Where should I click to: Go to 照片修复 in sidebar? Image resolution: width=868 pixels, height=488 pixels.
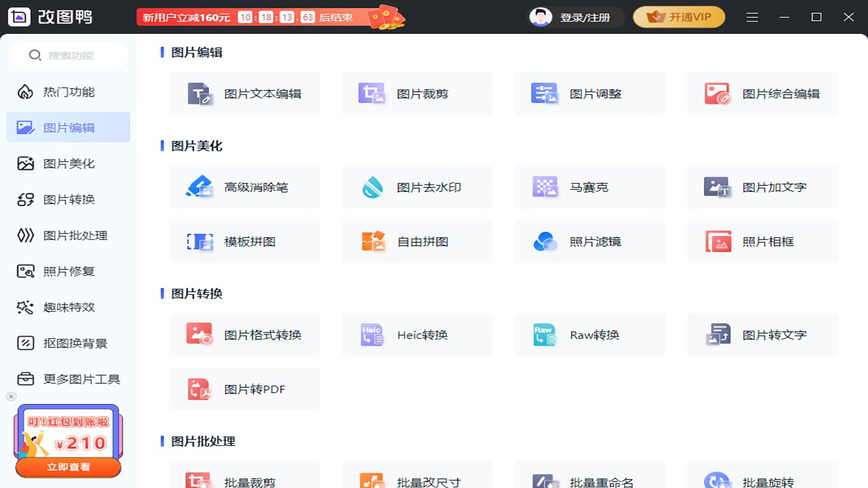(x=68, y=271)
